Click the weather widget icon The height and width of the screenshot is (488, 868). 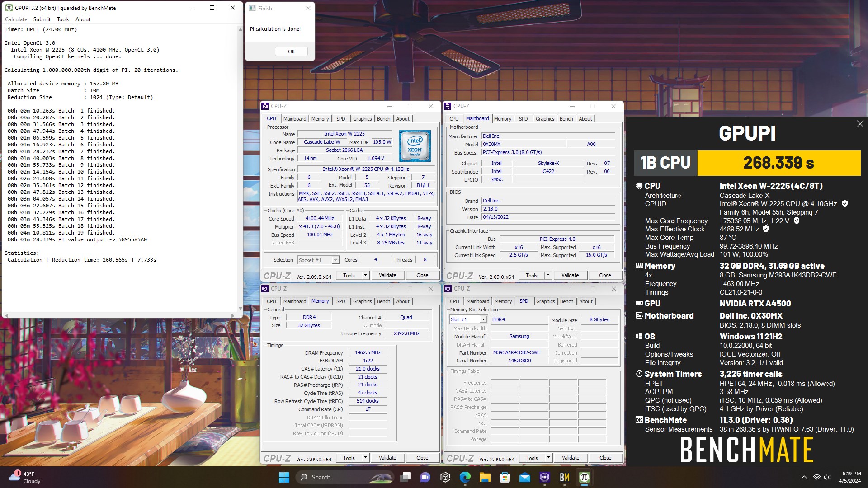14,477
